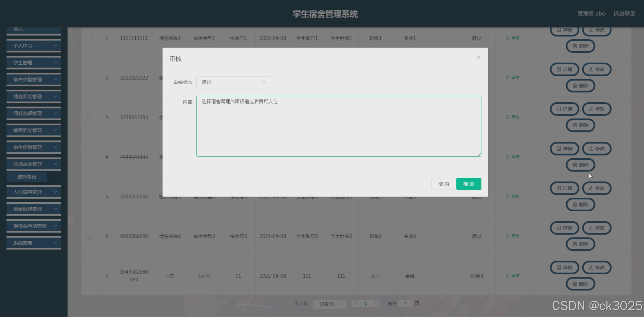Click the 审核 edit icon in row 1
This screenshot has width=644, height=317.
(513, 38)
